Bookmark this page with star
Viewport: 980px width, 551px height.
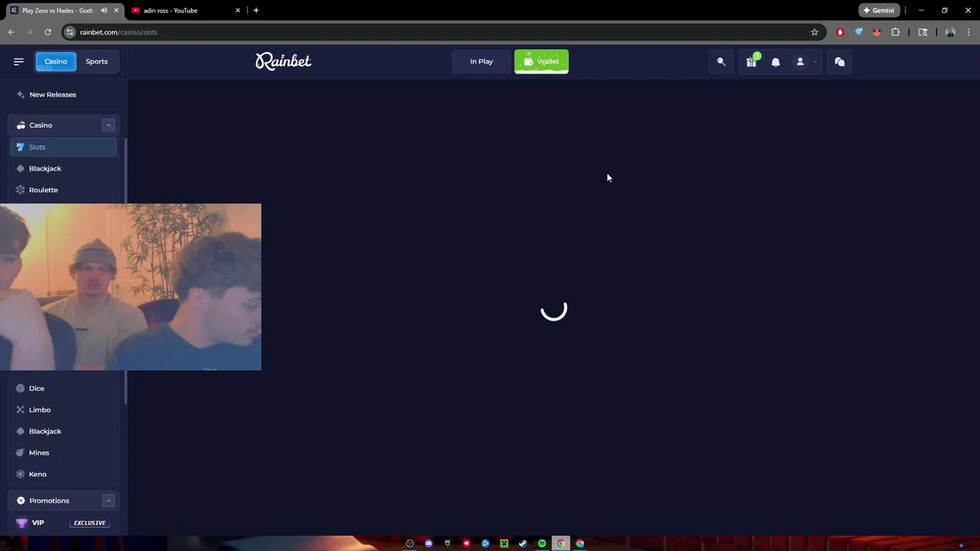tap(815, 32)
